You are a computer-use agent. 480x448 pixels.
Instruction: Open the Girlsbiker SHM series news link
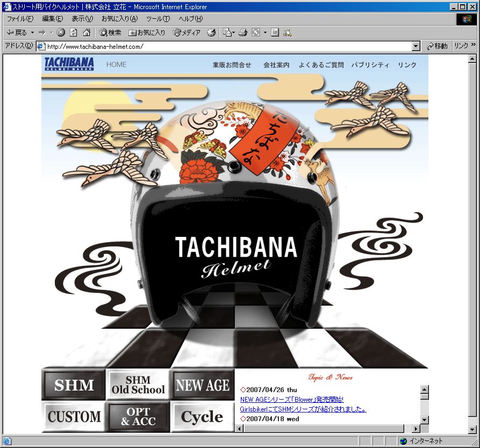[x=303, y=409]
